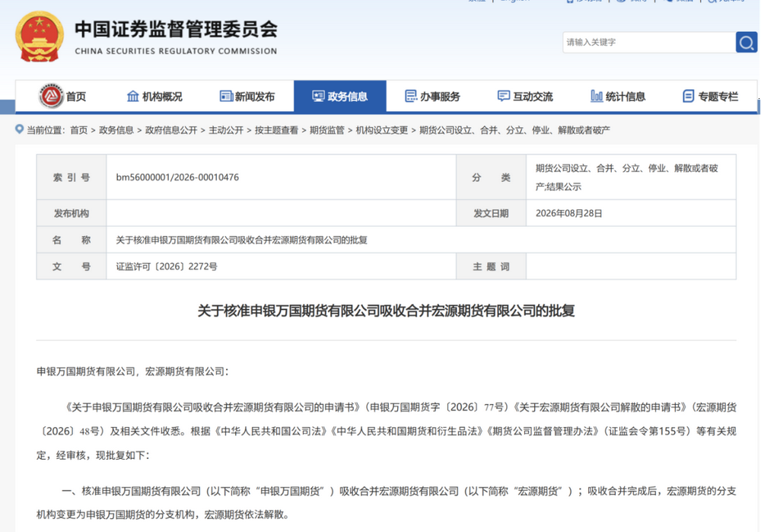This screenshot has width=761, height=532.
Task: Click the 发文日期 label cell
Action: pyautogui.click(x=491, y=213)
